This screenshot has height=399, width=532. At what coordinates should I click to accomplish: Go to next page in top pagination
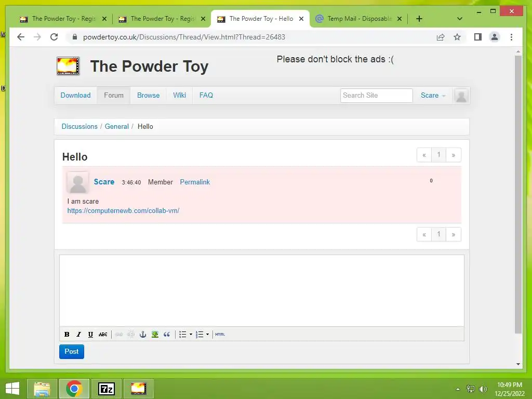(454, 155)
